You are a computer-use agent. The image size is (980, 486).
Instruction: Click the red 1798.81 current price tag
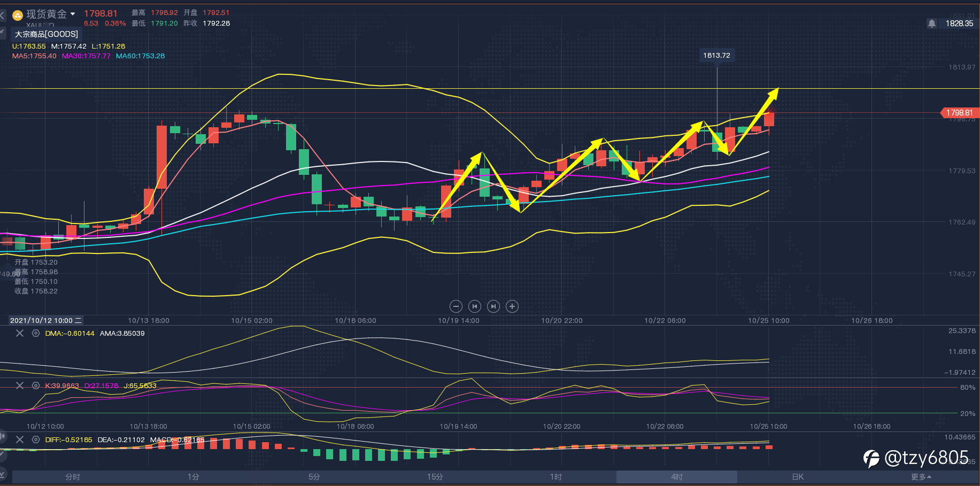960,113
